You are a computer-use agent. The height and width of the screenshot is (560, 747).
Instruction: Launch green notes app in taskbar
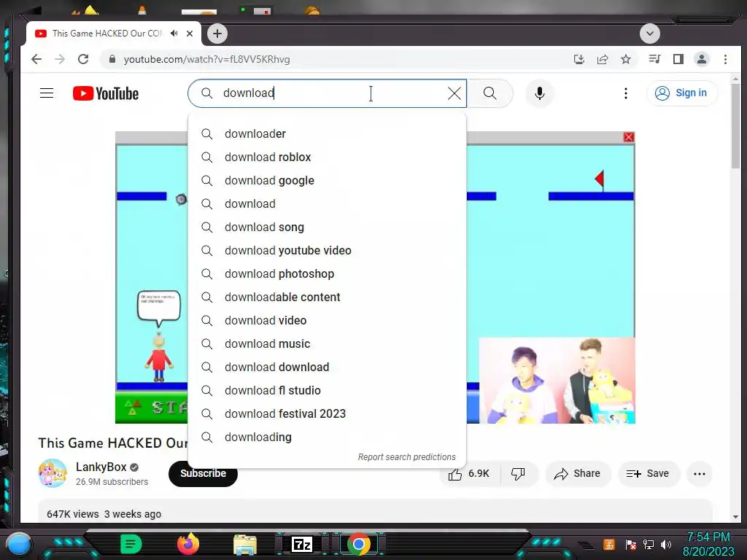pos(131,544)
